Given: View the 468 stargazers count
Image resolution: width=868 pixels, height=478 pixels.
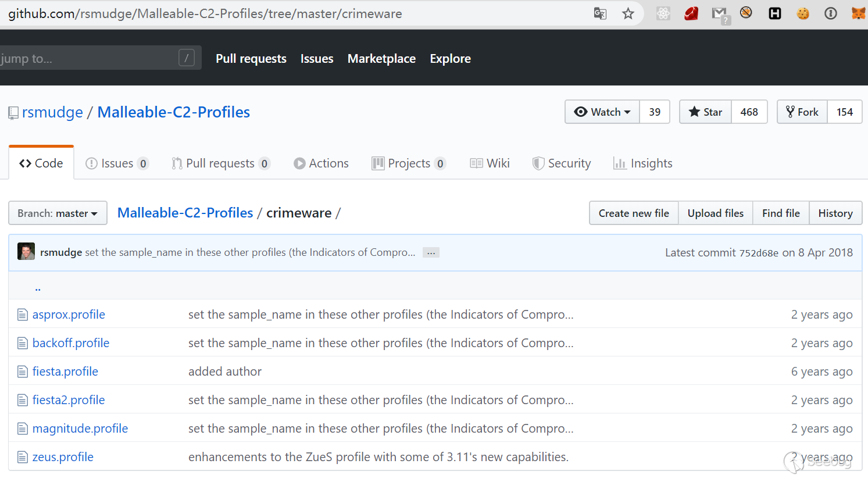Looking at the screenshot, I should [x=749, y=112].
